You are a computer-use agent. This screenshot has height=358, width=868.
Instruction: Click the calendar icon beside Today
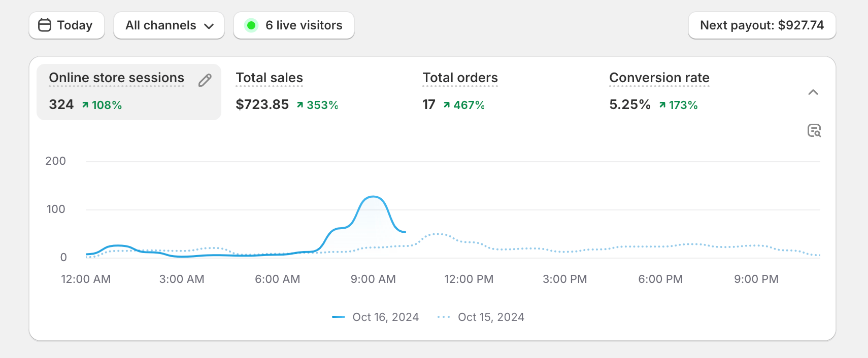click(x=45, y=25)
